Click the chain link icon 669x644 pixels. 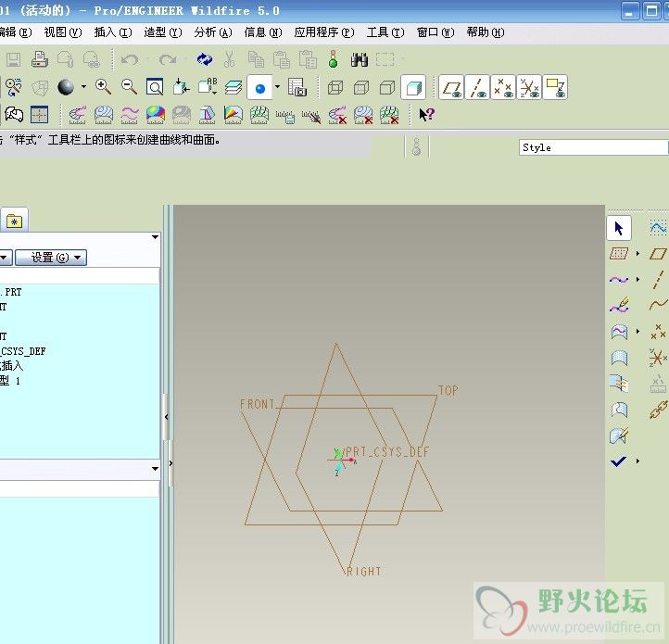[658, 410]
